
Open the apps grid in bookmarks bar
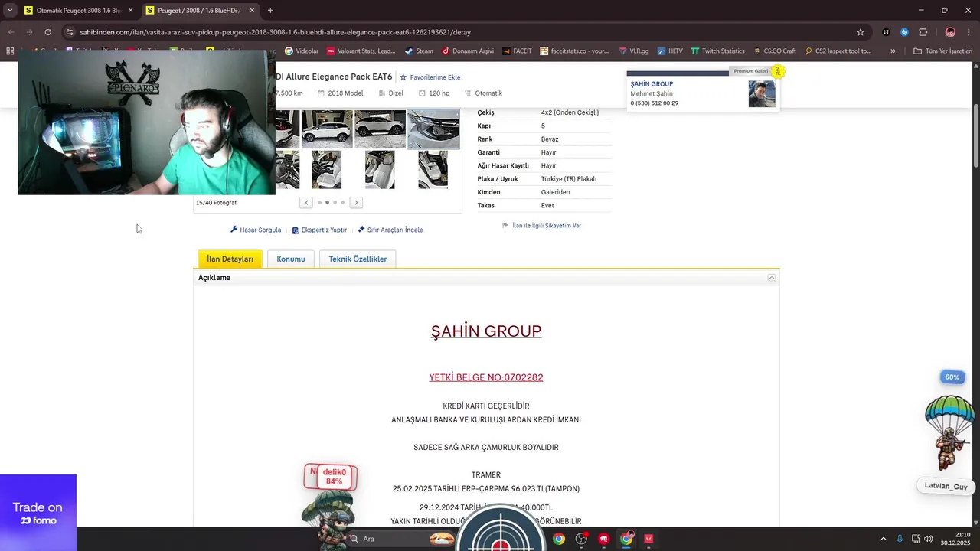point(10,51)
